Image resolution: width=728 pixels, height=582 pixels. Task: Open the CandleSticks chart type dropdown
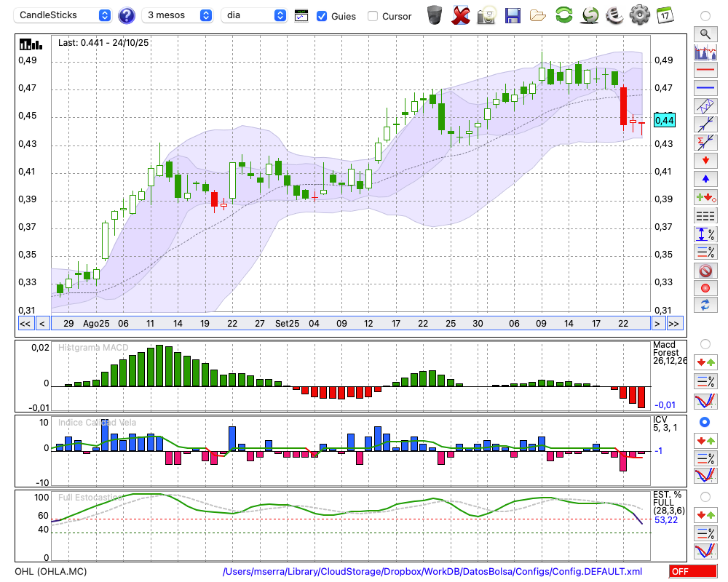tap(63, 15)
